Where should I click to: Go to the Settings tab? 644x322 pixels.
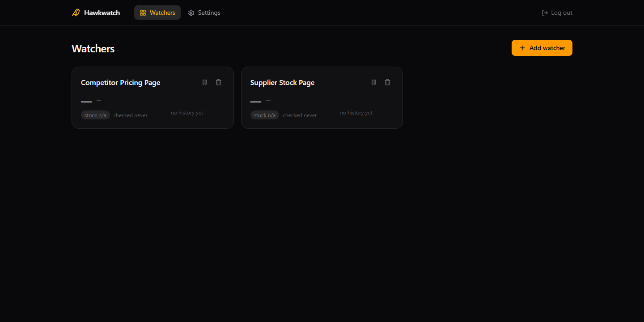tap(204, 13)
